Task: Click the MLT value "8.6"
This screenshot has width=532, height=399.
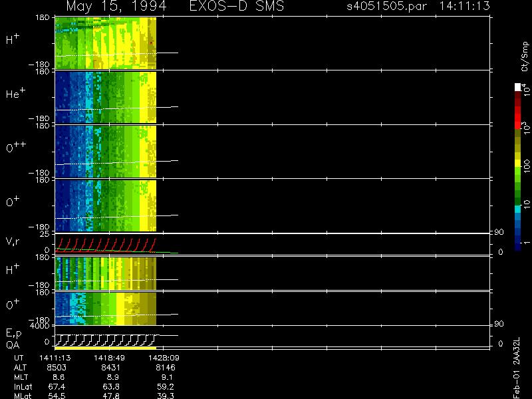Action: (x=59, y=377)
